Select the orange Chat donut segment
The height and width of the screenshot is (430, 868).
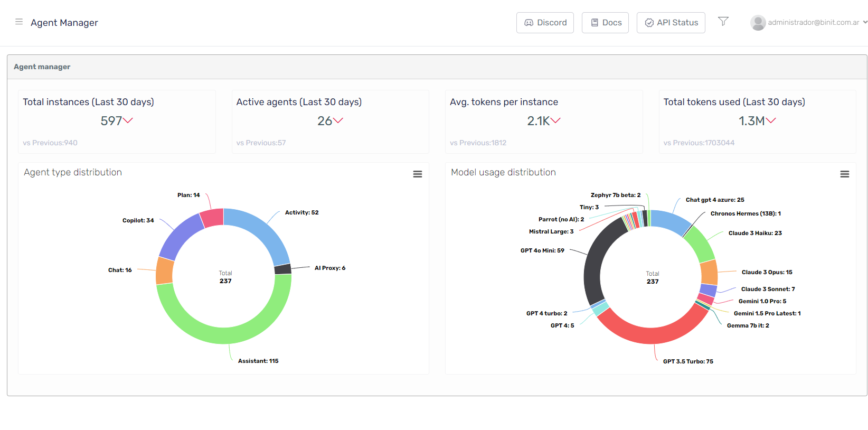pos(165,271)
